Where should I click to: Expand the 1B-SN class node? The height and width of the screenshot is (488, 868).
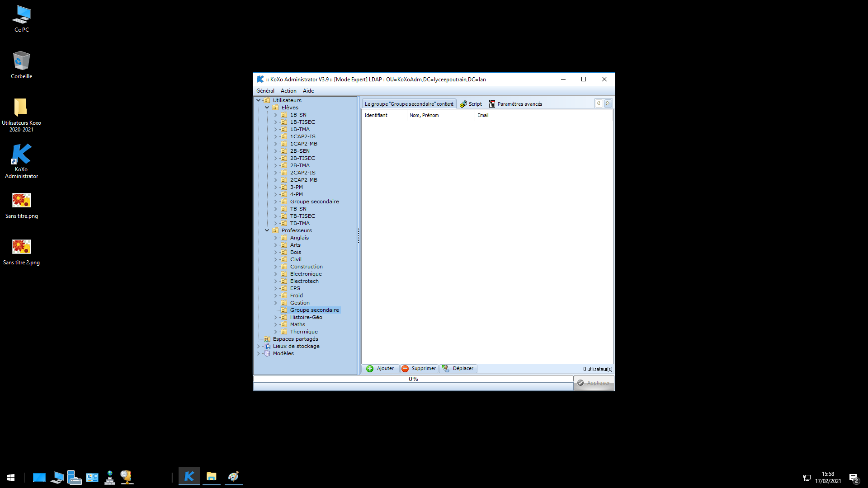[x=275, y=115]
